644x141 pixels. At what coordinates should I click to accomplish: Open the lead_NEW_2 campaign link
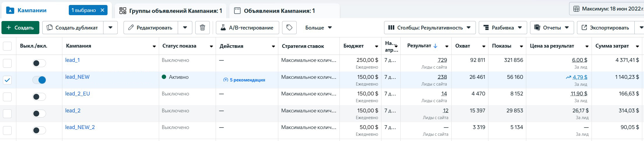click(x=80, y=127)
